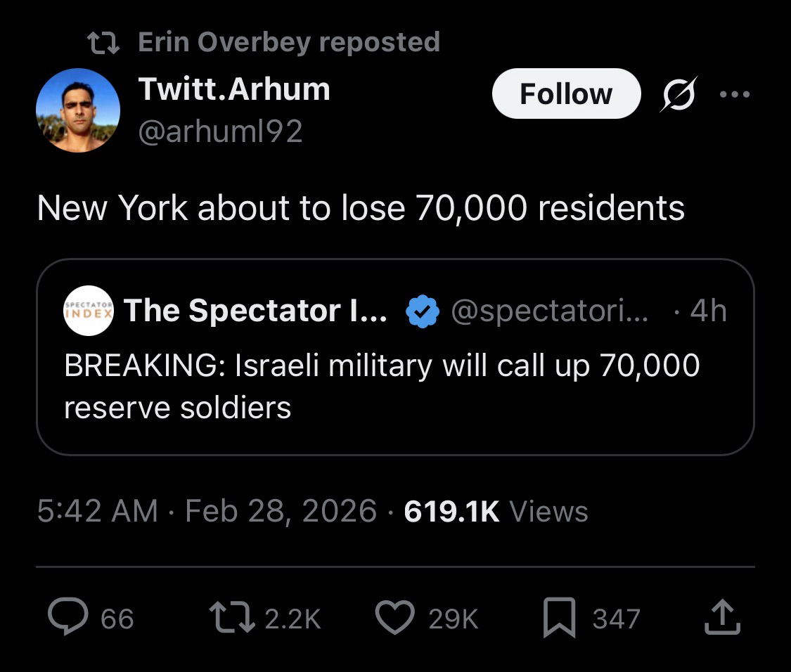Click the Grok slashed-circle icon

[x=678, y=93]
